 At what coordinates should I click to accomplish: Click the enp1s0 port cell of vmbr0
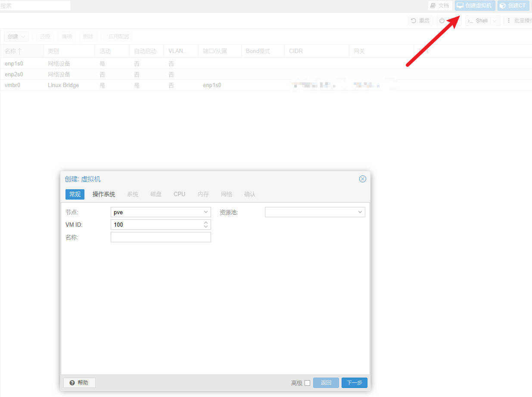212,85
